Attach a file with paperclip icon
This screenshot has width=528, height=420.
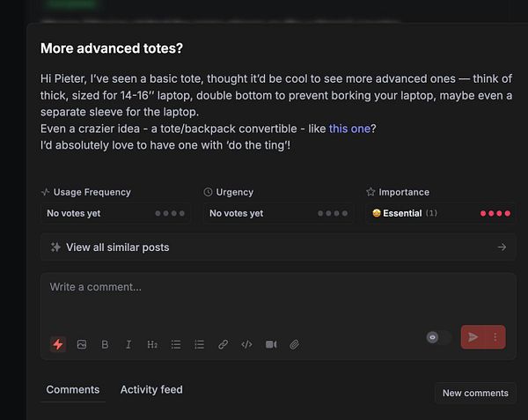click(295, 344)
